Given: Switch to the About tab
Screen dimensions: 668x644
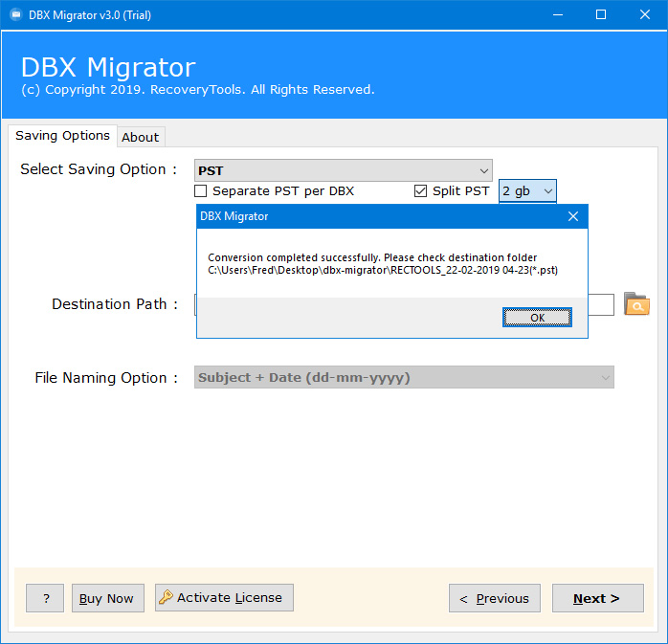Looking at the screenshot, I should (141, 137).
